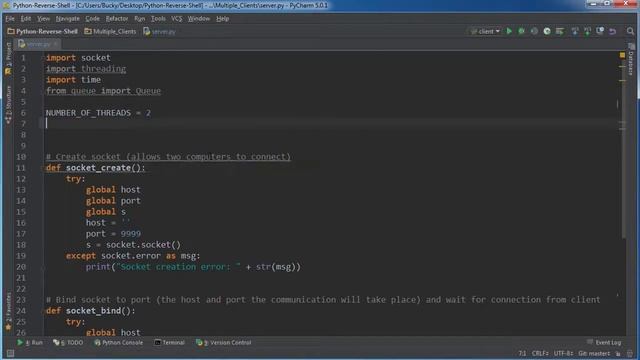Open the File menu
Screen dimensions: 640x360
point(10,18)
